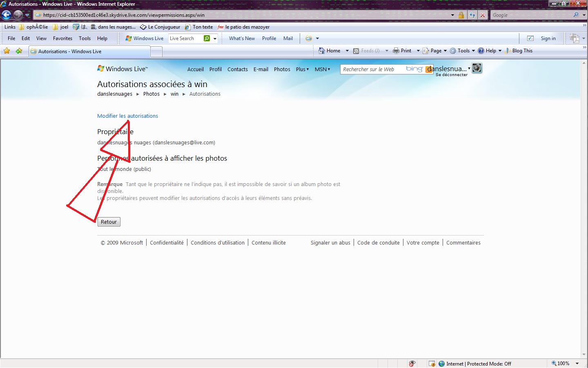Click the Windows Live logo
588x368 pixels.
pyautogui.click(x=122, y=69)
